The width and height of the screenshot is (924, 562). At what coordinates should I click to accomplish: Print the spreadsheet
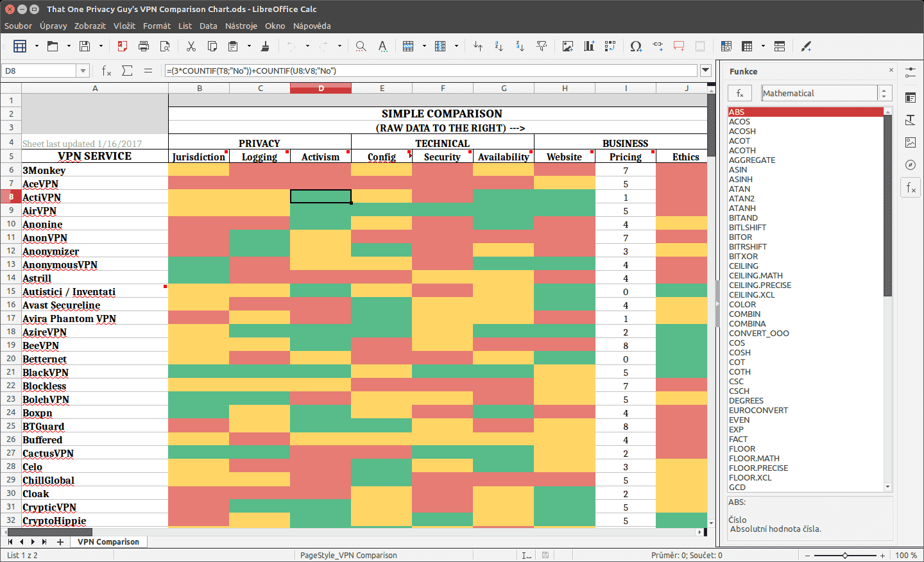(144, 46)
